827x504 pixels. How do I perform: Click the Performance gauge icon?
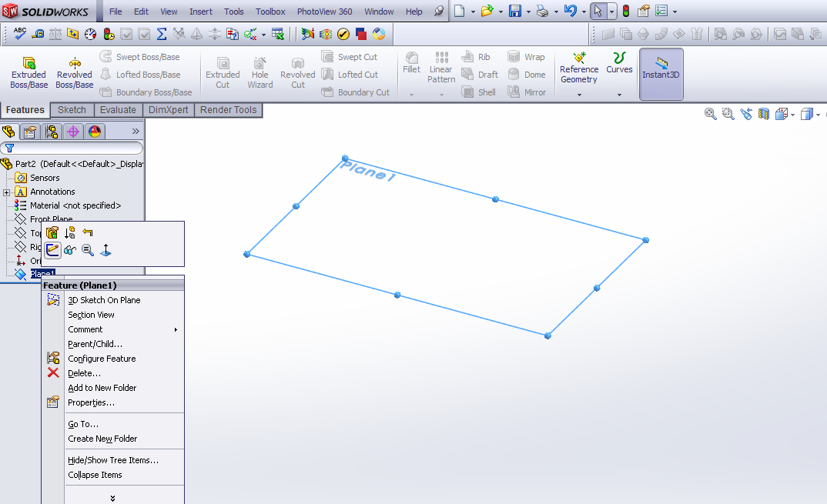90,35
